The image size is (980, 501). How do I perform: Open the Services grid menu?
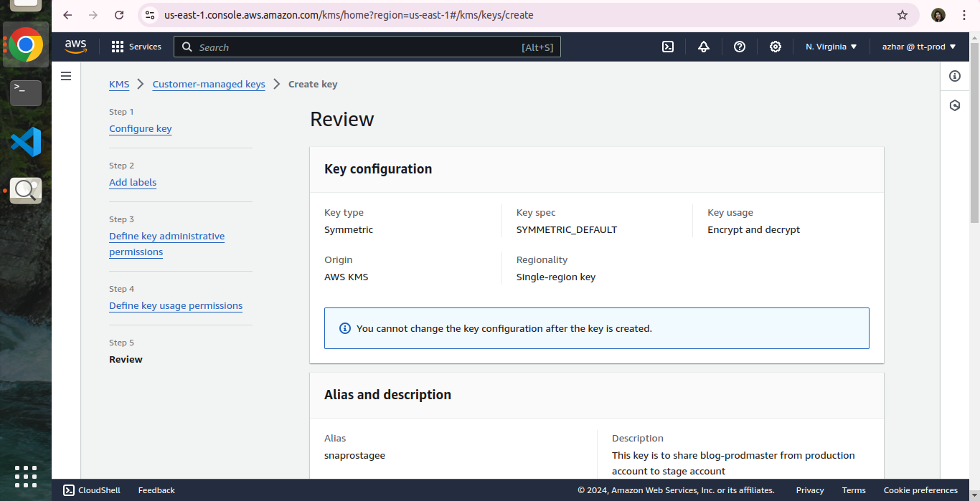(136, 47)
